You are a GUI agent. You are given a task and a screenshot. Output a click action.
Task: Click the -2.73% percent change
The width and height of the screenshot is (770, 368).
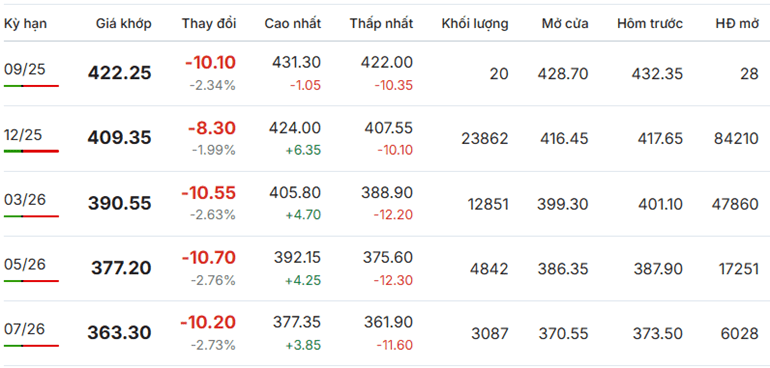(213, 345)
